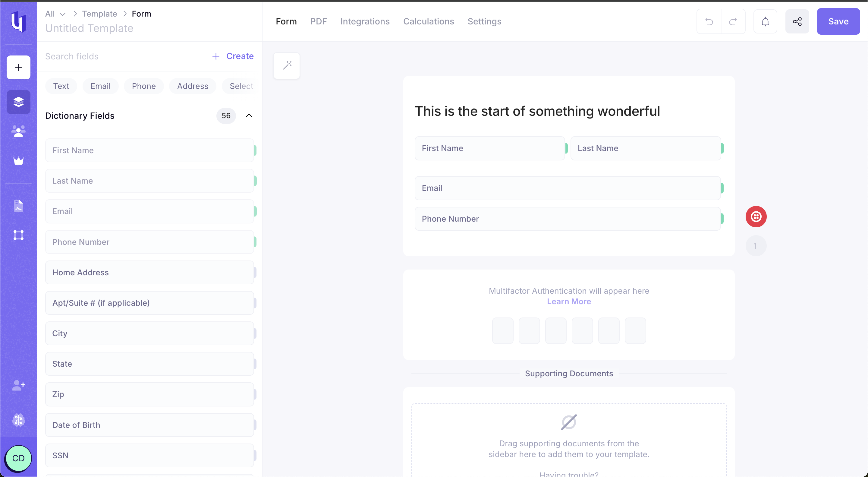
Task: Click the magic wand icon on canvas
Action: (286, 65)
